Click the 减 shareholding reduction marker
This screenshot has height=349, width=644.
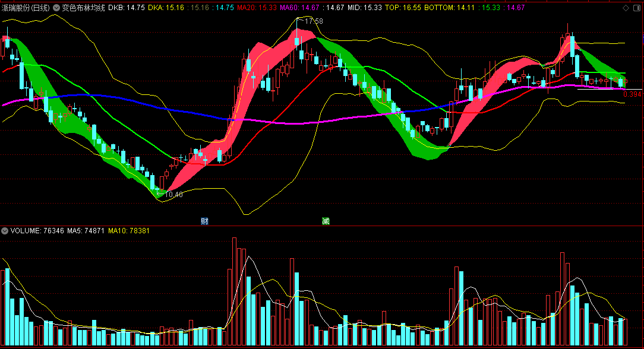point(326,221)
